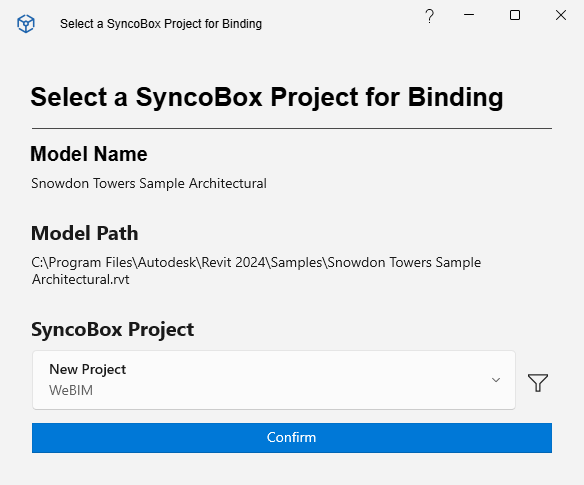Open help via the question mark icon
584x485 pixels.
coord(429,16)
